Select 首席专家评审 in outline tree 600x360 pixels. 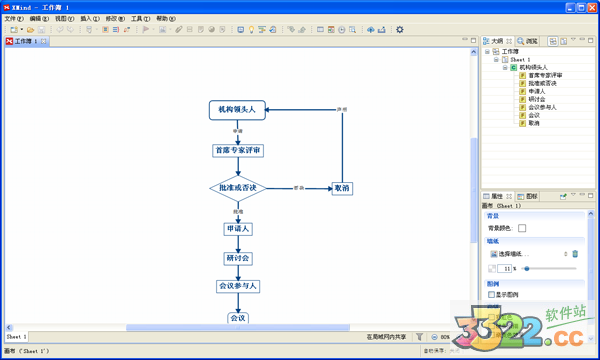(x=545, y=75)
